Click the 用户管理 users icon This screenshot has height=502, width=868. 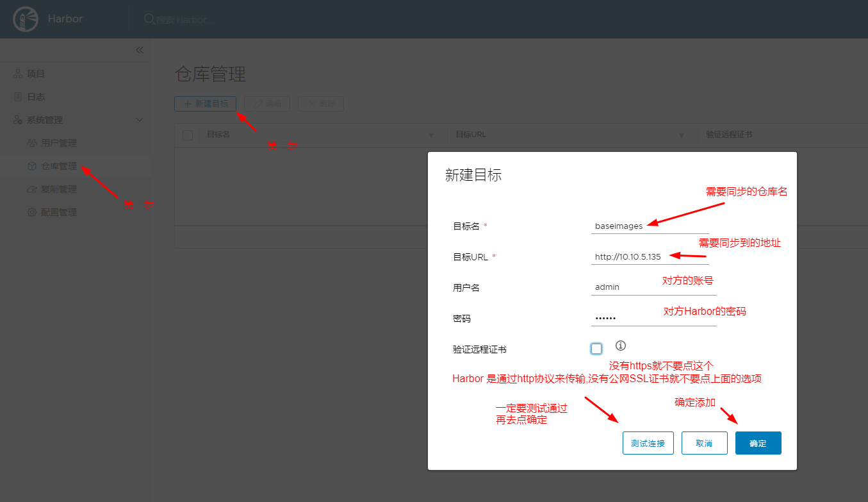point(32,143)
